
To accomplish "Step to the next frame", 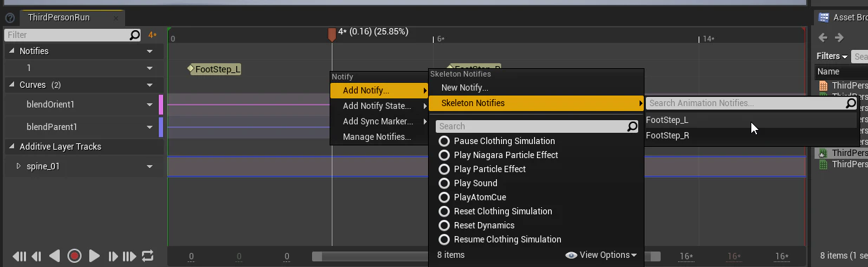I will point(112,256).
